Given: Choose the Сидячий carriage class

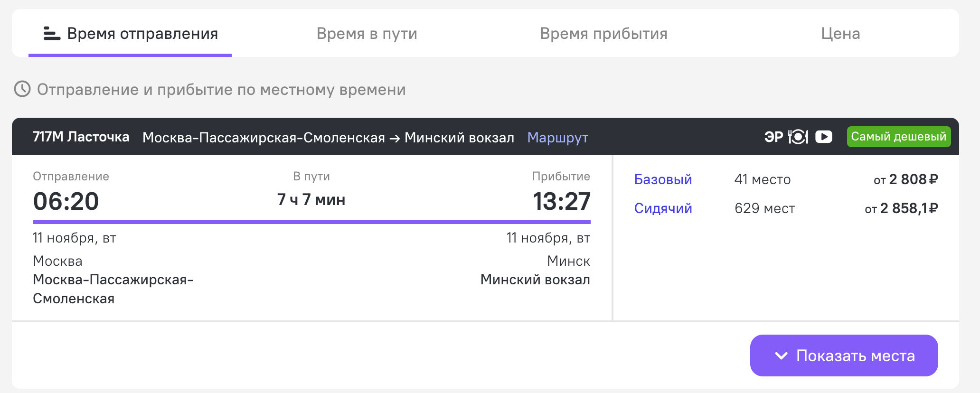Looking at the screenshot, I should pos(663,208).
